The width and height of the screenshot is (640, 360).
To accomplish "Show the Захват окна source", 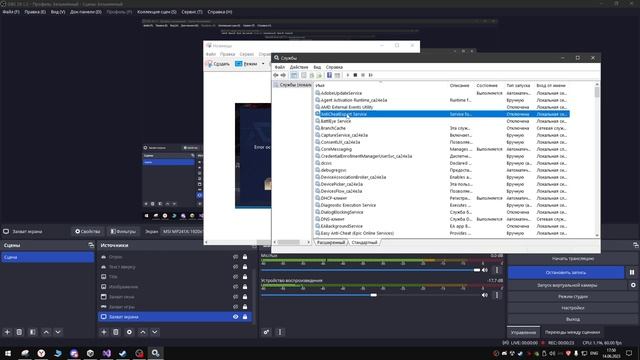I will [236, 297].
